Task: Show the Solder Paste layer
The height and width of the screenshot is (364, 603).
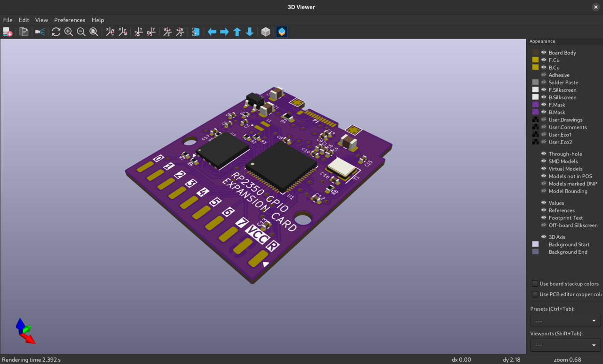Action: click(x=544, y=82)
